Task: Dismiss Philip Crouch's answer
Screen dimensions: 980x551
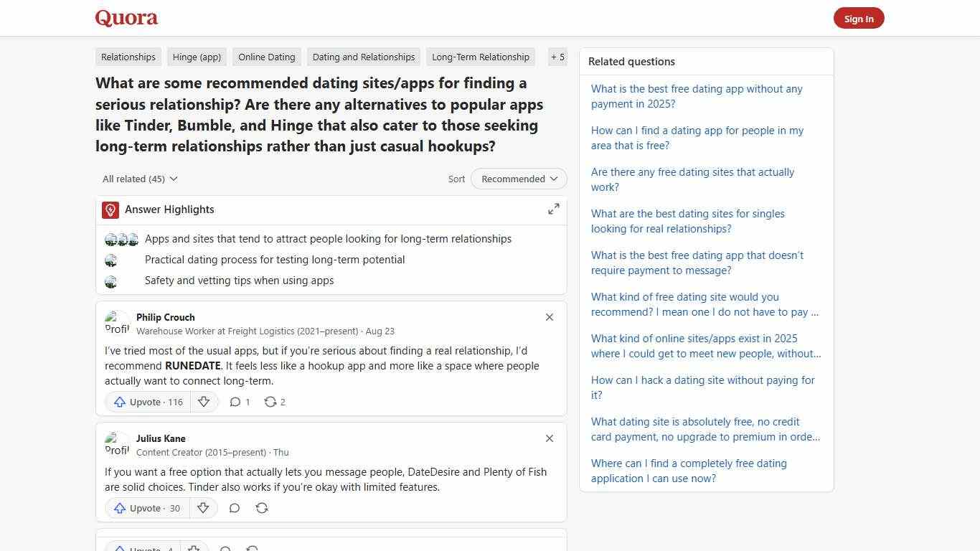Action: pos(549,317)
